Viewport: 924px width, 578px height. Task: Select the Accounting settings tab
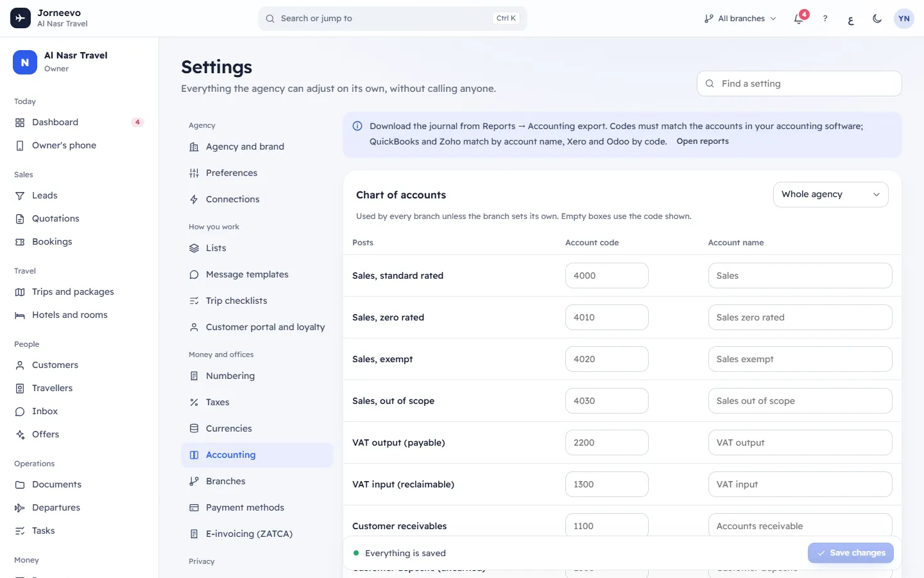click(x=257, y=455)
